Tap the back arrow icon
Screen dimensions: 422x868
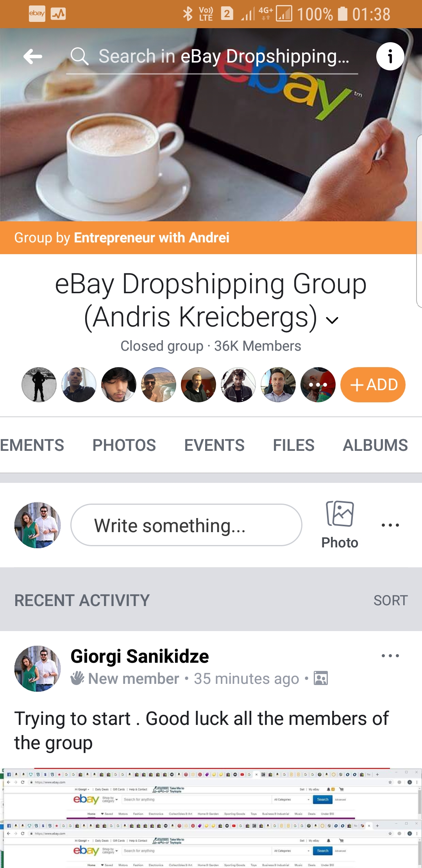[33, 57]
